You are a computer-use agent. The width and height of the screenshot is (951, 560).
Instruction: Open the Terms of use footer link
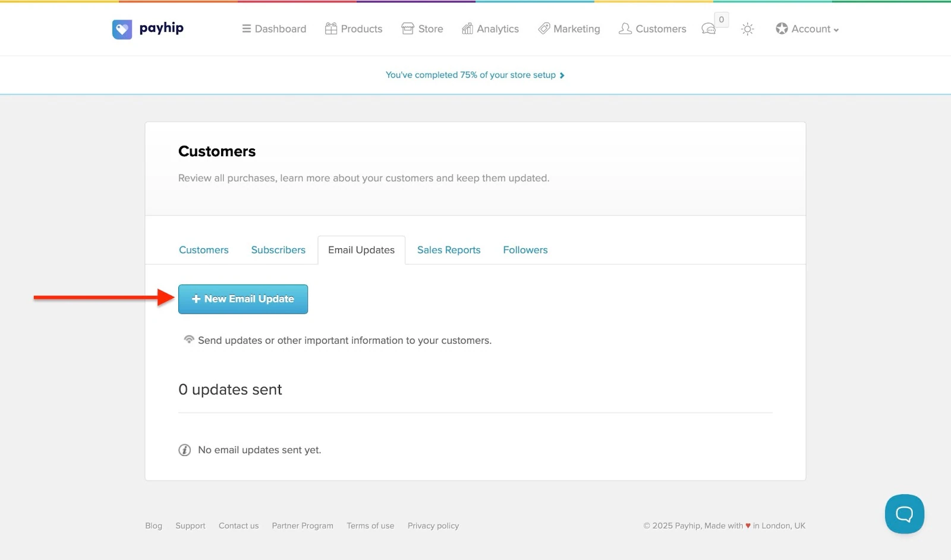click(370, 526)
